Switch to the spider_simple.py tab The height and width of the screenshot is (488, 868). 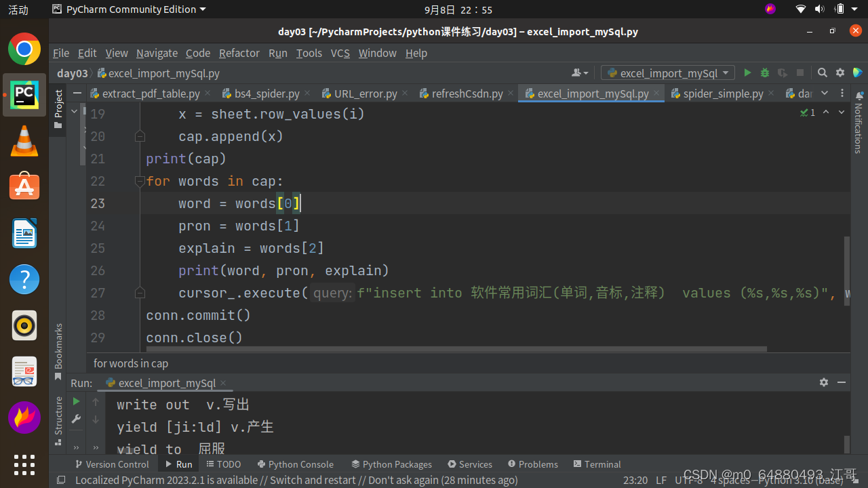[722, 94]
